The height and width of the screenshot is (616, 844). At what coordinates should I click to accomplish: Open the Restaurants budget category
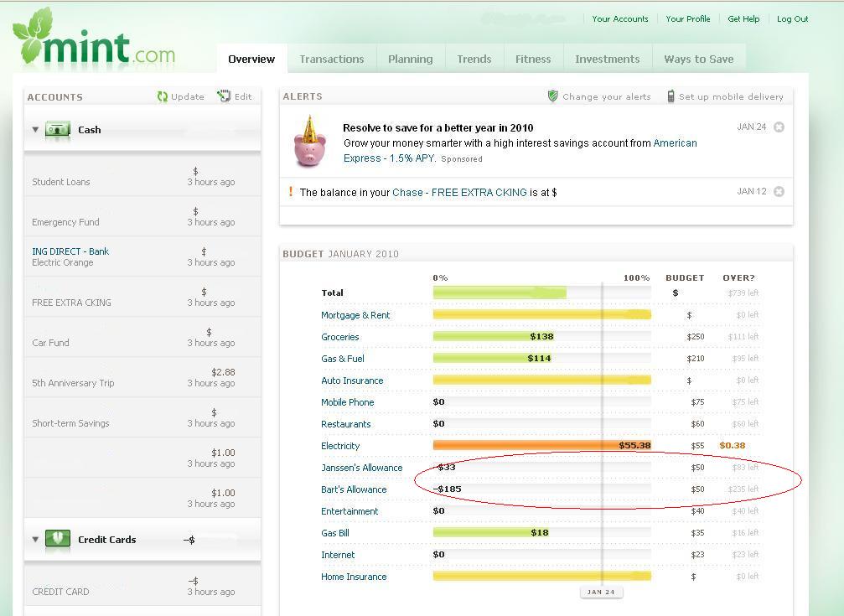click(345, 424)
